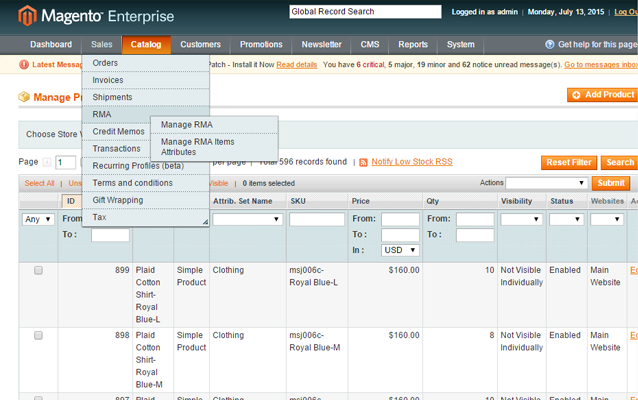The height and width of the screenshot is (400, 638).
Task: Select Credit Memos in Sales menu
Action: tap(118, 131)
